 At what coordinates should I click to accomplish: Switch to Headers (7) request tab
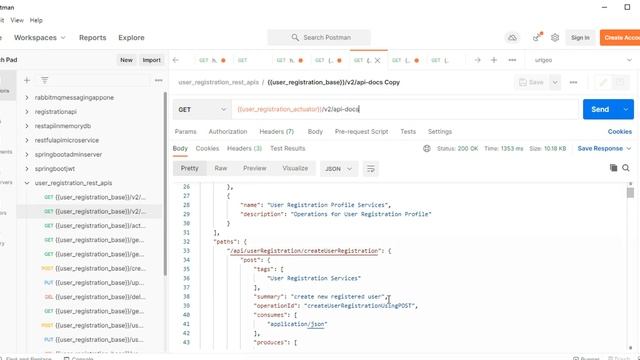[277, 132]
